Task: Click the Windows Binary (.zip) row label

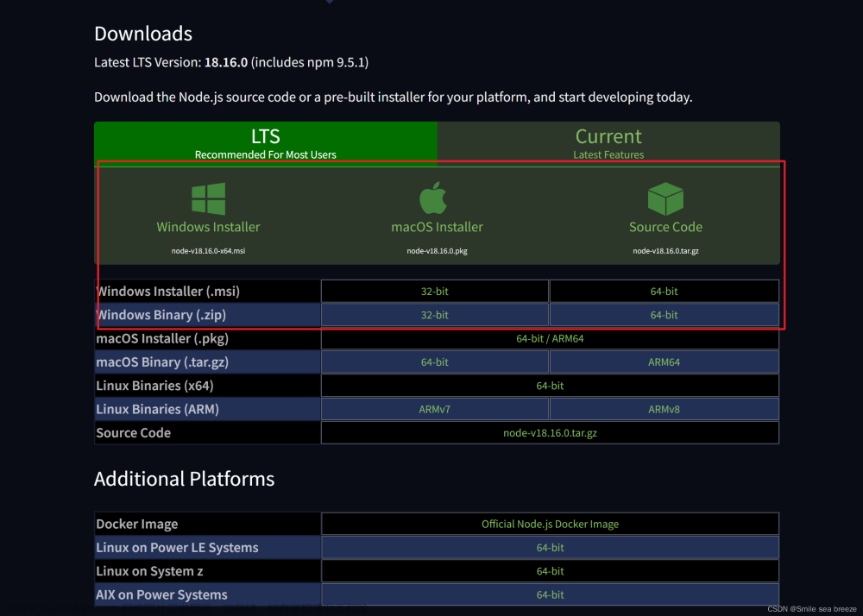Action: click(x=161, y=315)
